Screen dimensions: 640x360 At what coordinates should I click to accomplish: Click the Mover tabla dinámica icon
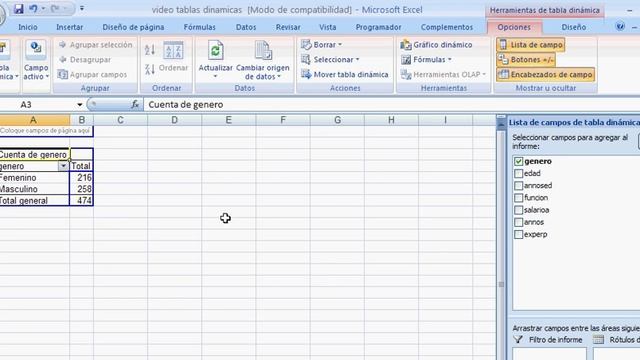tap(306, 74)
